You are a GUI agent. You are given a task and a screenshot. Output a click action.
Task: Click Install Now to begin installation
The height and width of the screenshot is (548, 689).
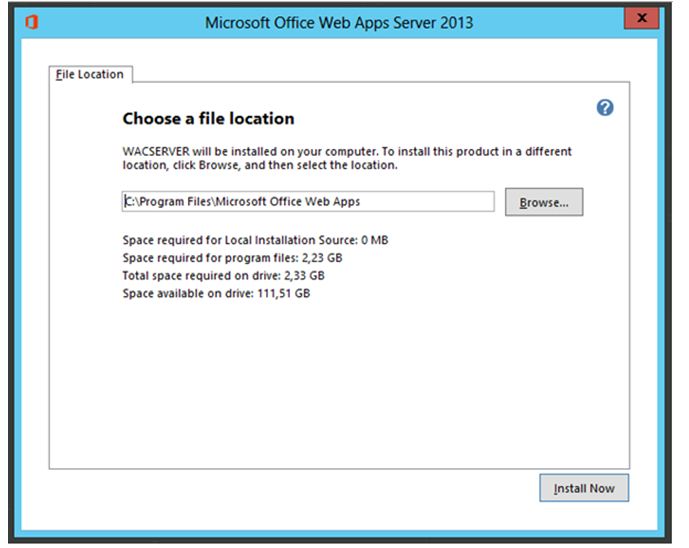click(x=584, y=488)
